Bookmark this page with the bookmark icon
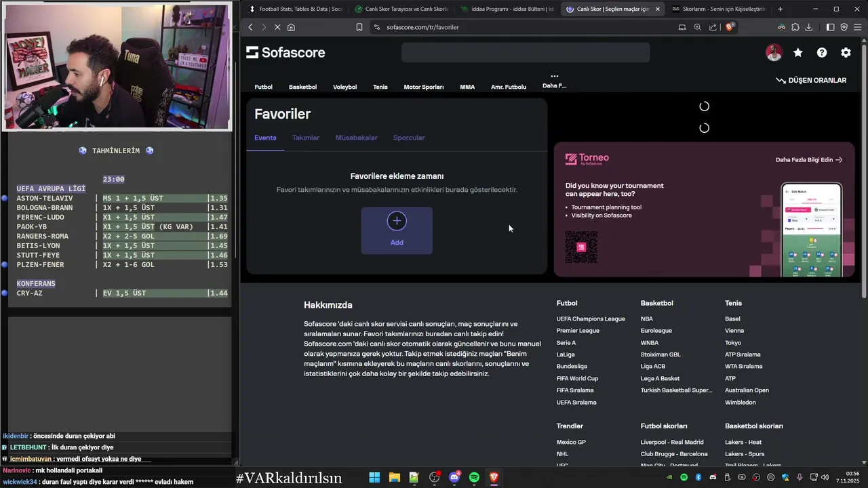The height and width of the screenshot is (488, 868). click(359, 27)
